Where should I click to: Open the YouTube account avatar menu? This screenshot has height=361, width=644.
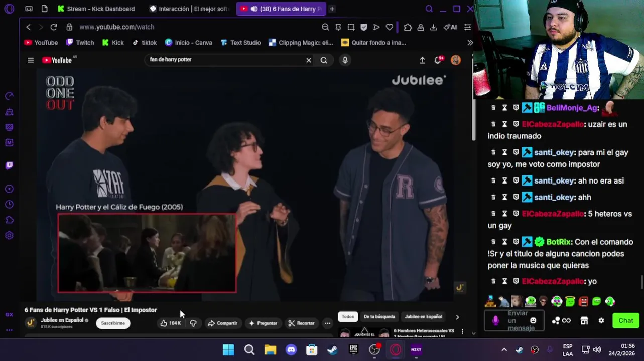(456, 60)
